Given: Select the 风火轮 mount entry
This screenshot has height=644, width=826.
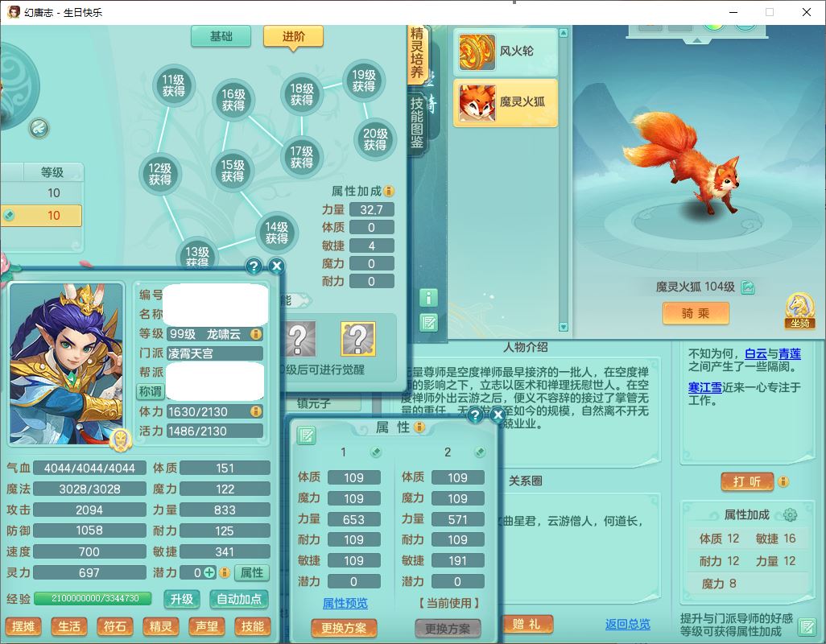Looking at the screenshot, I should [x=506, y=52].
